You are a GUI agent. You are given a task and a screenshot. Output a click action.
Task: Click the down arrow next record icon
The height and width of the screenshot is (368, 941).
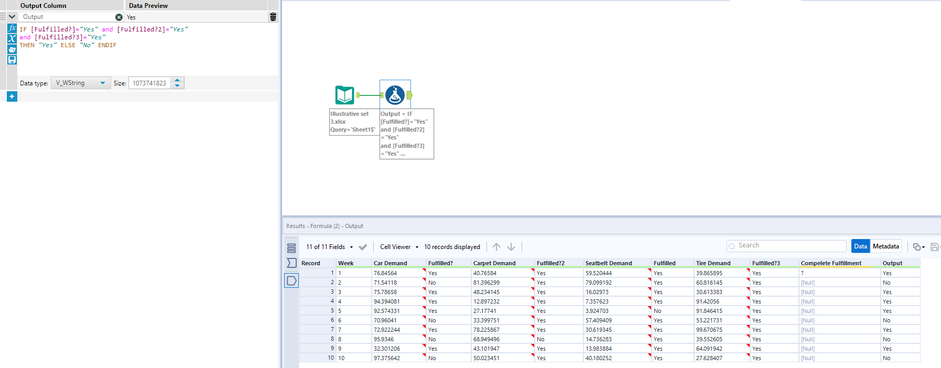click(511, 247)
